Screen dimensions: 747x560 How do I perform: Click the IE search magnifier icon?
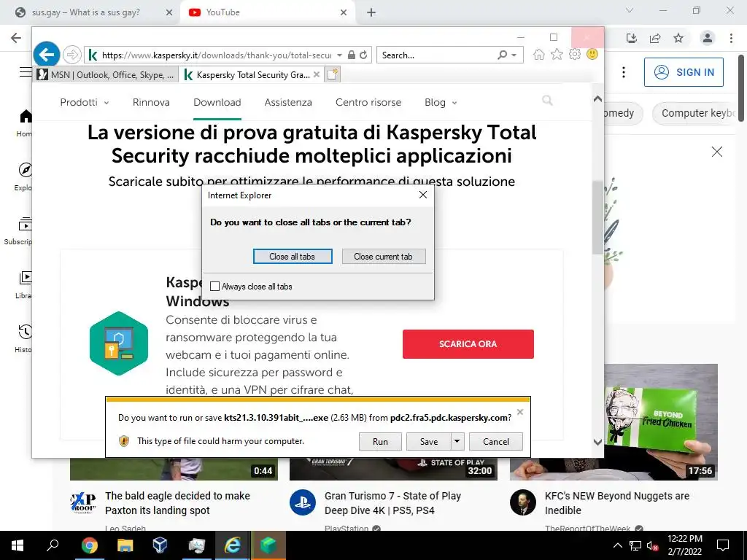pos(502,55)
